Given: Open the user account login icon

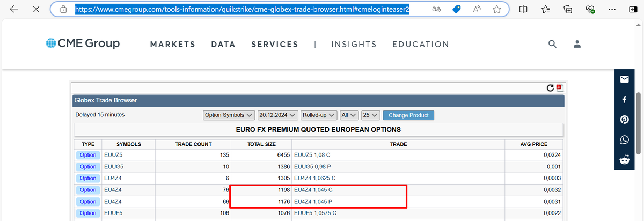Looking at the screenshot, I should pos(577,44).
